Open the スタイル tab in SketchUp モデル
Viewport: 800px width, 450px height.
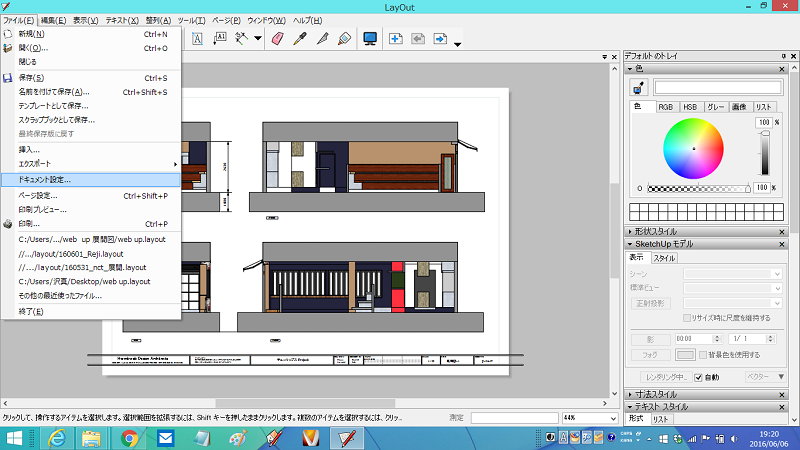pos(665,258)
